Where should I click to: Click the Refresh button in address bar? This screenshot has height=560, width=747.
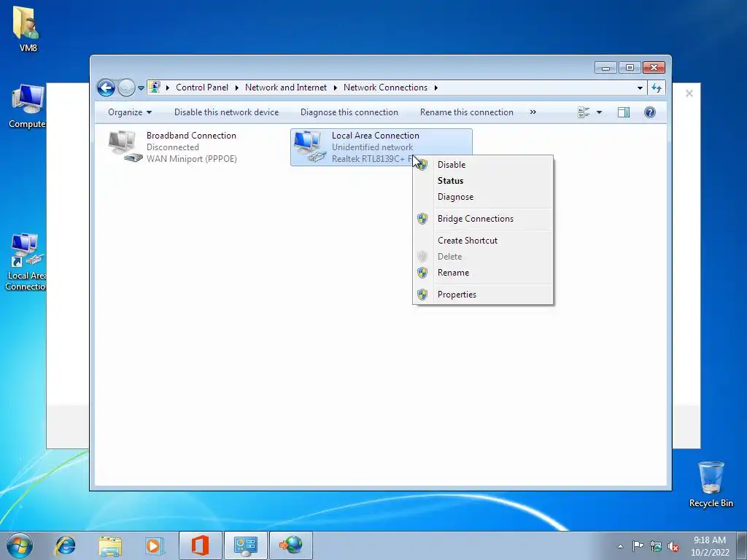pyautogui.click(x=657, y=87)
